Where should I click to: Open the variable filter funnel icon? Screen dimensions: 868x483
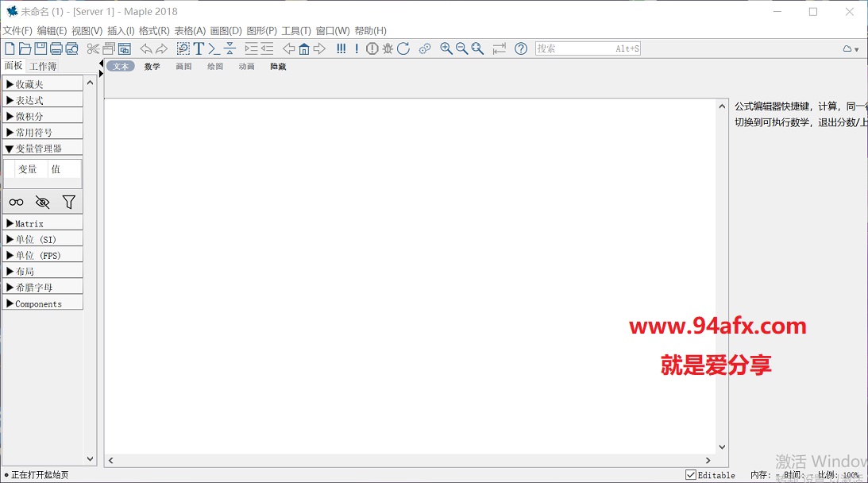click(x=68, y=202)
